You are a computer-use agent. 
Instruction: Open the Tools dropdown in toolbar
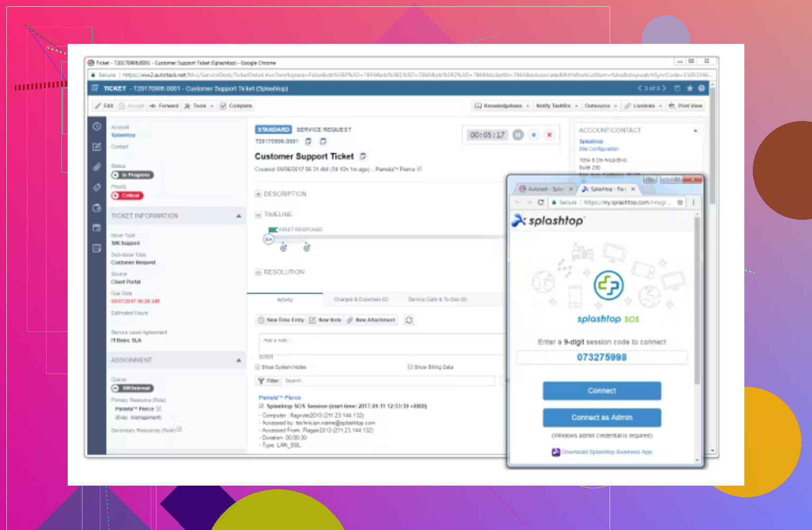[x=198, y=106]
